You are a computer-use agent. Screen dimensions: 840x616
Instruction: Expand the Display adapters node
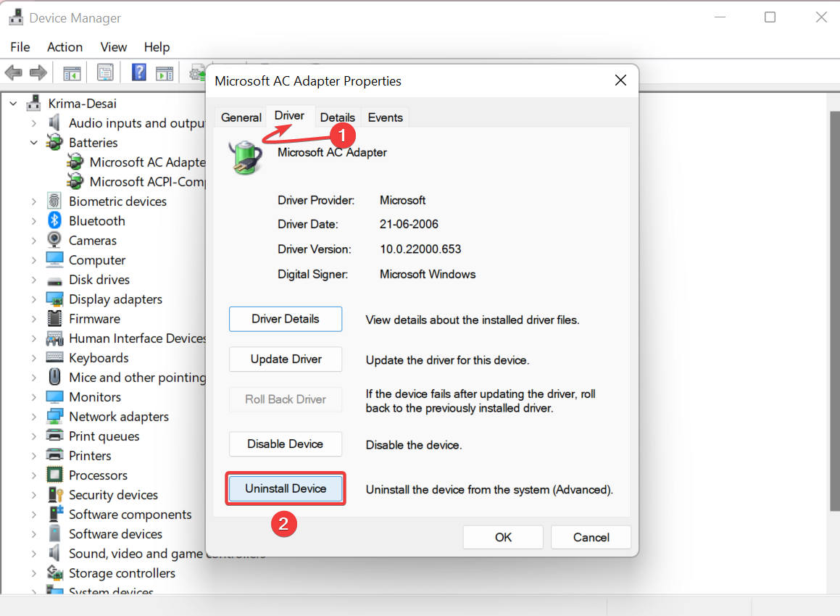pyautogui.click(x=34, y=299)
